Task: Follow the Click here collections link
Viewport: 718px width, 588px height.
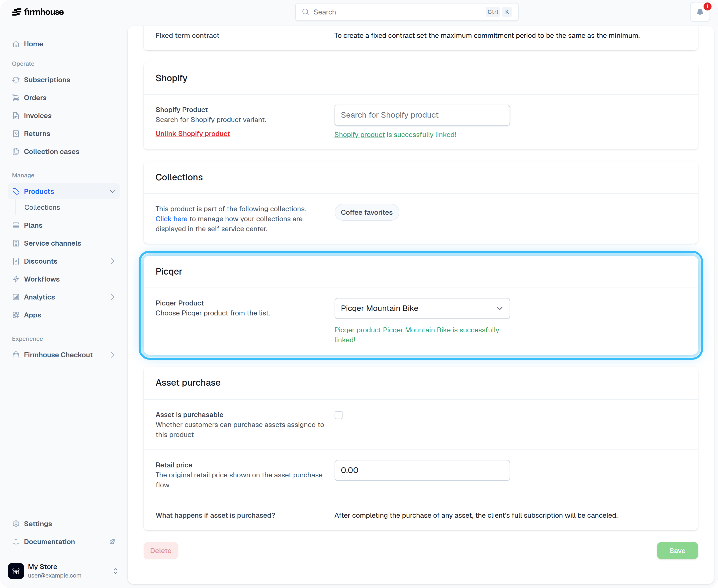Action: click(x=172, y=219)
